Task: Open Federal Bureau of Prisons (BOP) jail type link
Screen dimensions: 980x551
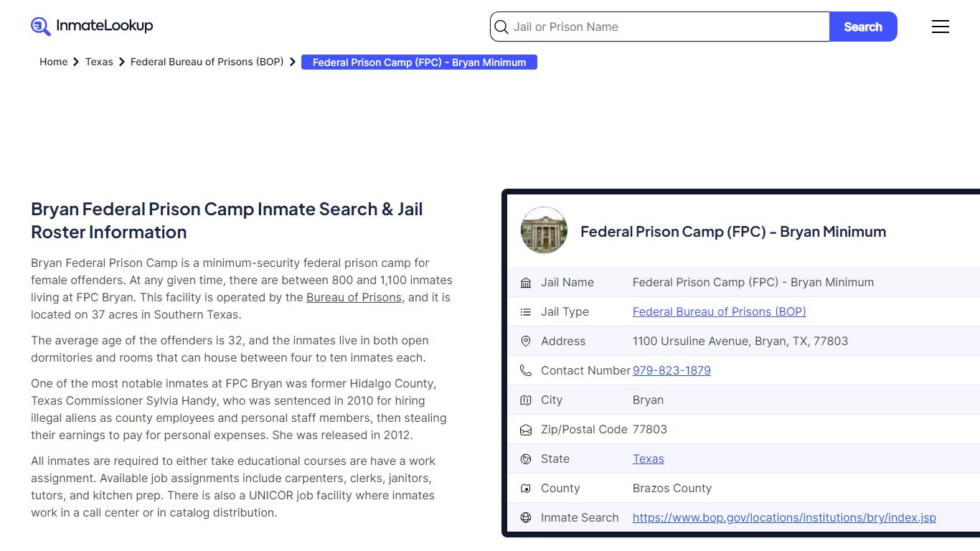Action: coord(720,311)
